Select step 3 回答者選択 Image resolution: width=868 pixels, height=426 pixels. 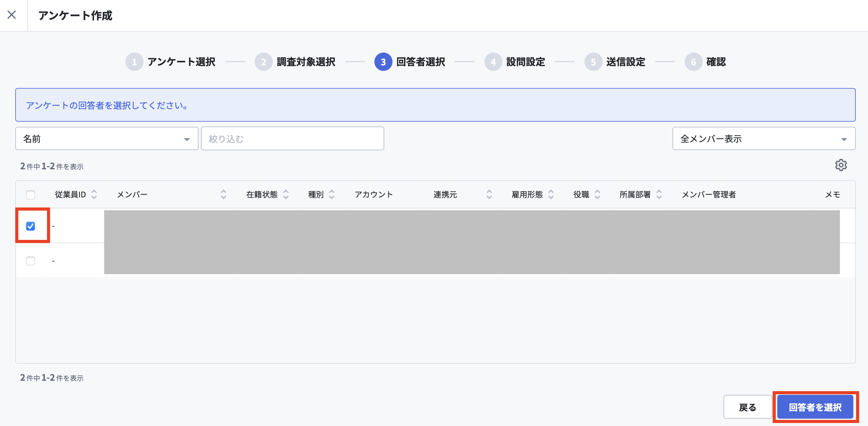(410, 62)
